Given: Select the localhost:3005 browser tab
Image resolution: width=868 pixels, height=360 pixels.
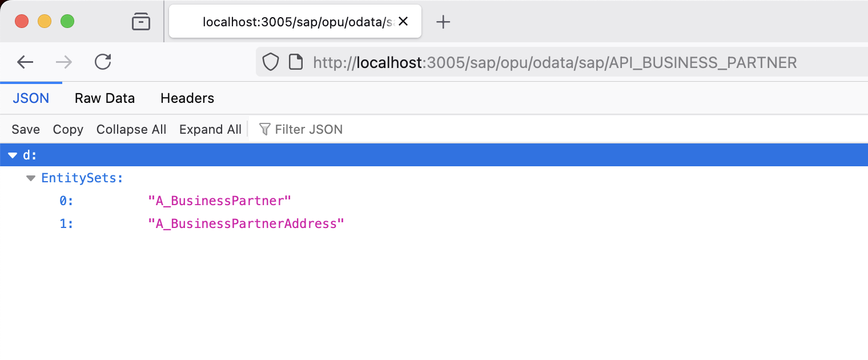Looking at the screenshot, I should (295, 22).
